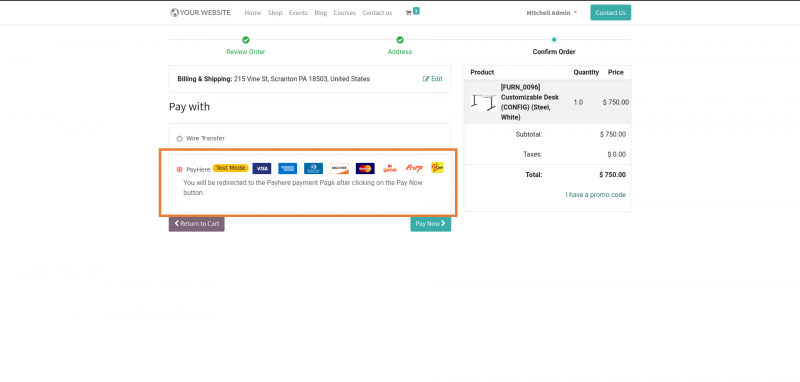Click the MasterCard icon
Image resolution: width=800 pixels, height=382 pixels.
pos(365,168)
